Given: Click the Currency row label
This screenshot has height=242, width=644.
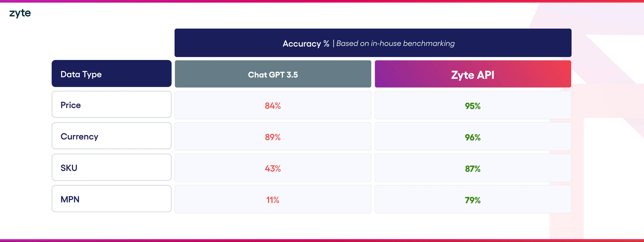Looking at the screenshot, I should pyautogui.click(x=112, y=136).
